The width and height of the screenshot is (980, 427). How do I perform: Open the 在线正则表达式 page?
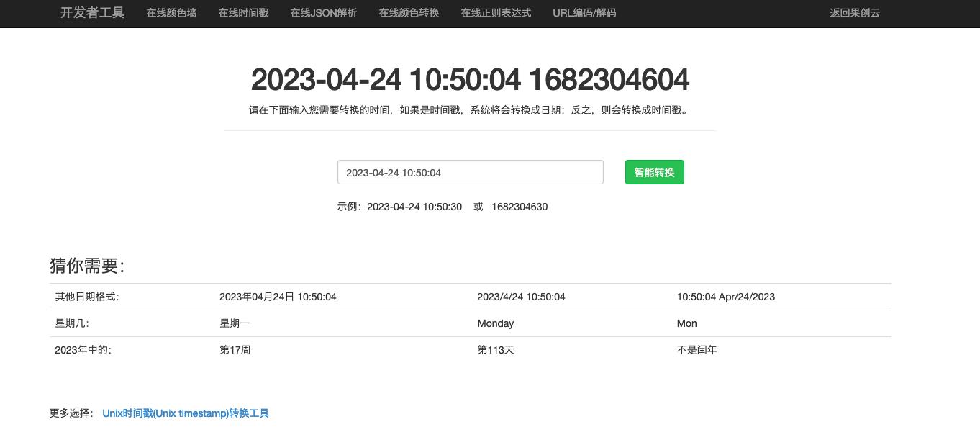click(x=495, y=13)
